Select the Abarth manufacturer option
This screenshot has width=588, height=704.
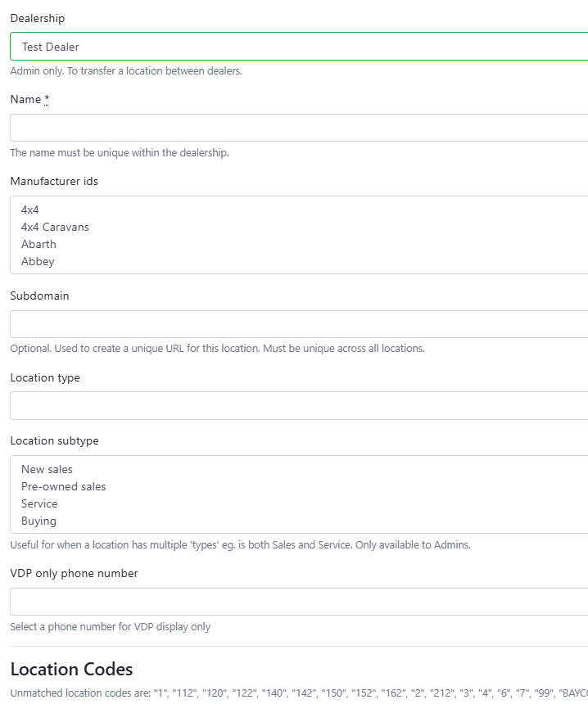[x=38, y=244]
